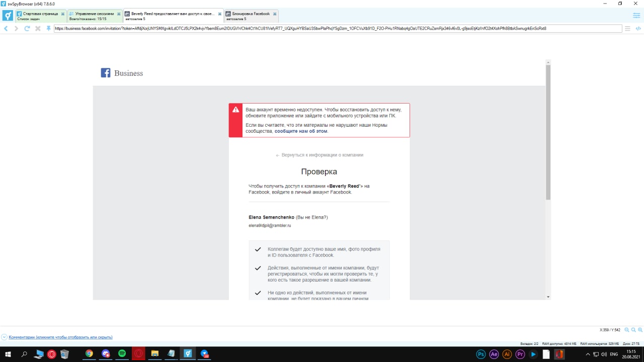The width and height of the screenshot is (644, 362).
Task: Click the middle zoom magnifier icon
Action: [x=633, y=330]
